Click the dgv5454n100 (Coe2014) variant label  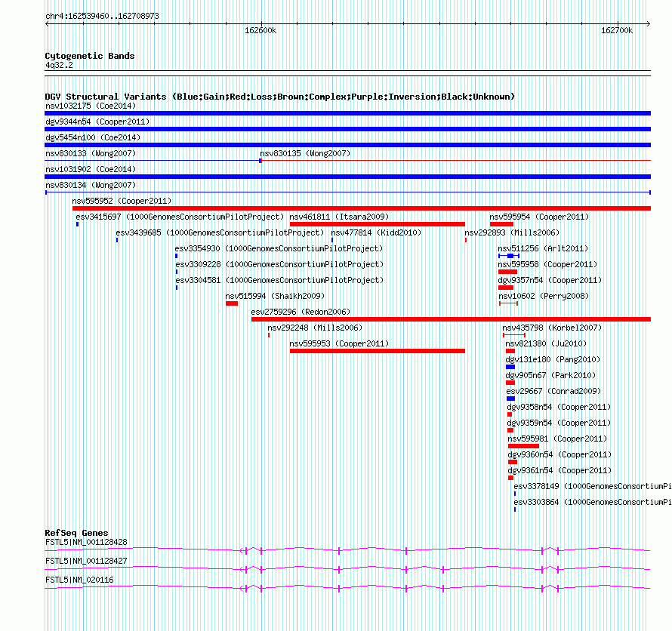(x=93, y=137)
